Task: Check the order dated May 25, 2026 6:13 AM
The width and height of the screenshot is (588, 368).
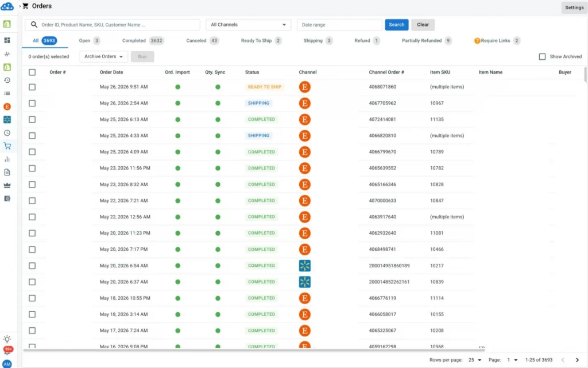Action: click(32, 120)
